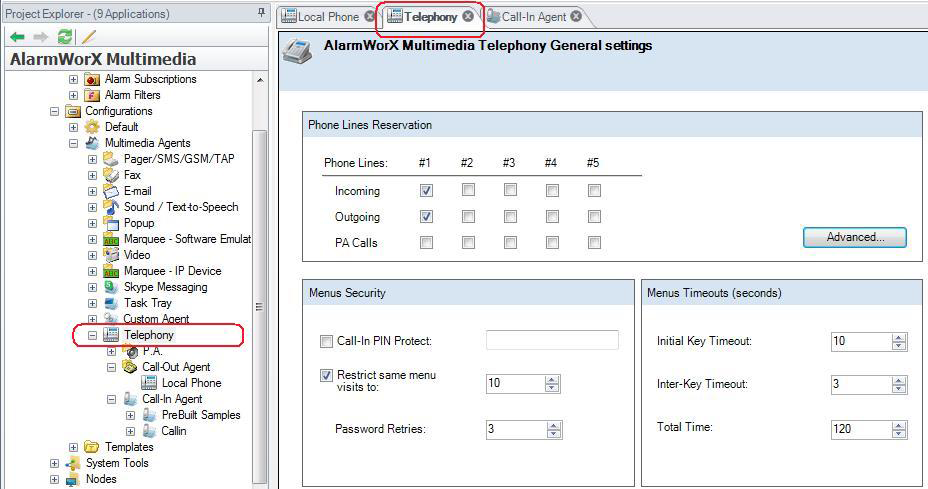The width and height of the screenshot is (928, 489).
Task: Check PA Calls for phone line #3
Action: click(510, 242)
